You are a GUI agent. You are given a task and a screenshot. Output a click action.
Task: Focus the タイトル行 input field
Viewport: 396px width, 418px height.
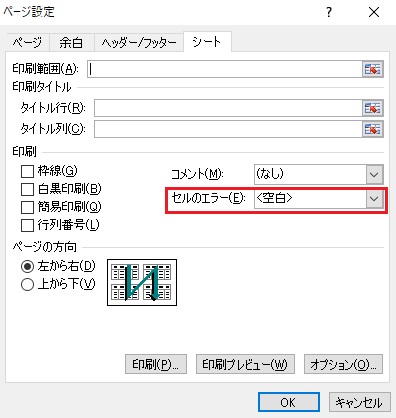tap(228, 108)
